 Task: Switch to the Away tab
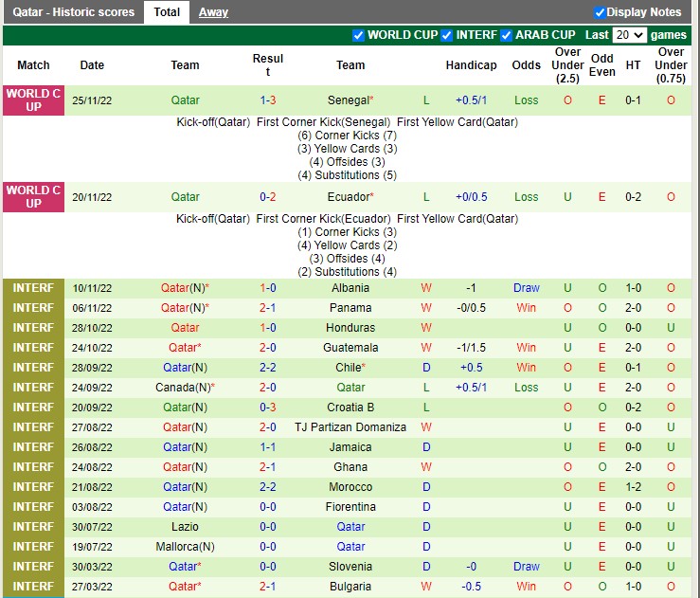pyautogui.click(x=213, y=12)
